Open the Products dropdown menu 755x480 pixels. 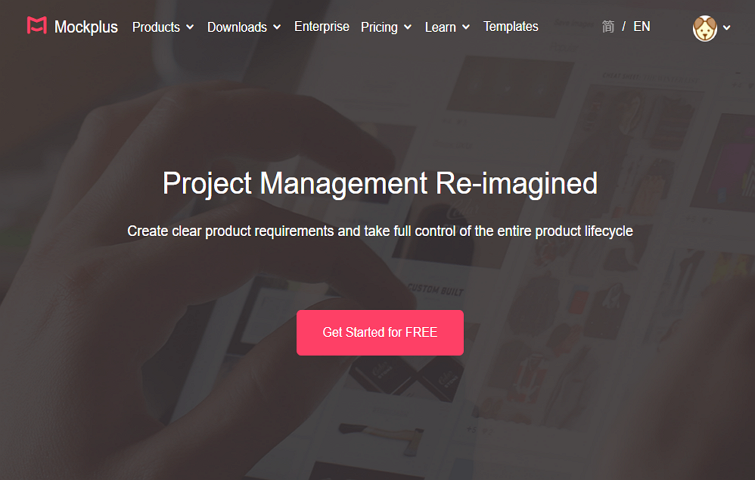(163, 27)
